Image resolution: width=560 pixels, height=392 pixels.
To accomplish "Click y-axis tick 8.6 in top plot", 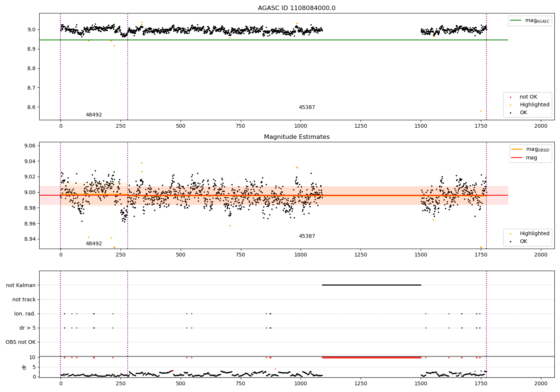I will (31, 108).
